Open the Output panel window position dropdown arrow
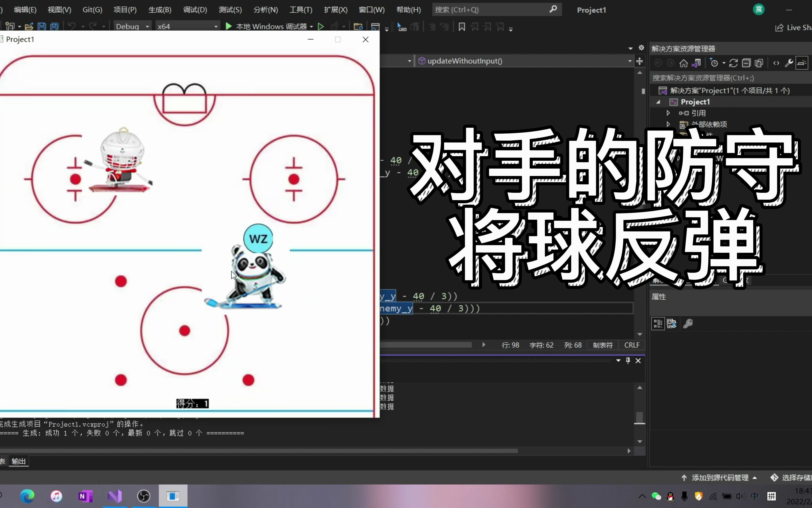This screenshot has height=508, width=812. pos(618,361)
